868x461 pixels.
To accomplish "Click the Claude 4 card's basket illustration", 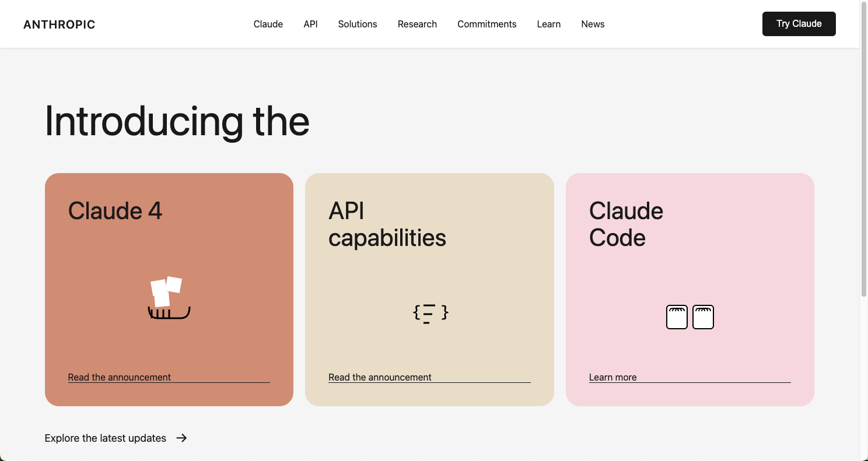I will point(169,298).
